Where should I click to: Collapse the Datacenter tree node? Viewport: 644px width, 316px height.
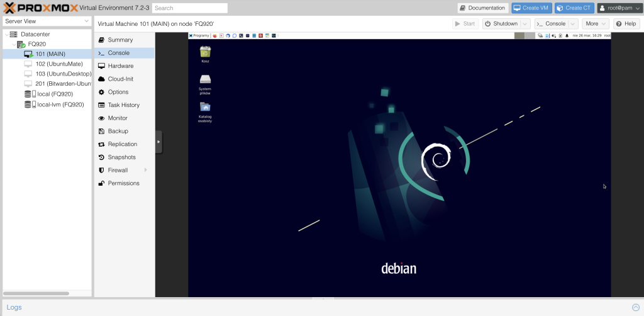[6, 34]
